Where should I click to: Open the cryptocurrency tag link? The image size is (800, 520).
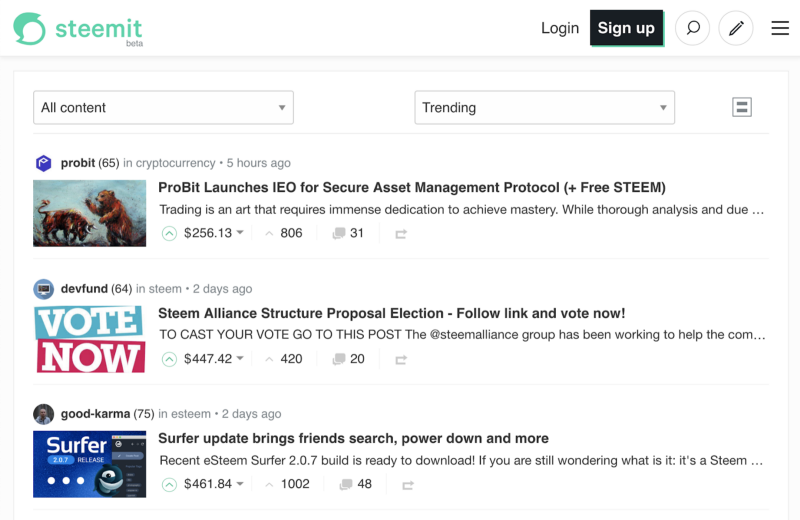tap(176, 163)
